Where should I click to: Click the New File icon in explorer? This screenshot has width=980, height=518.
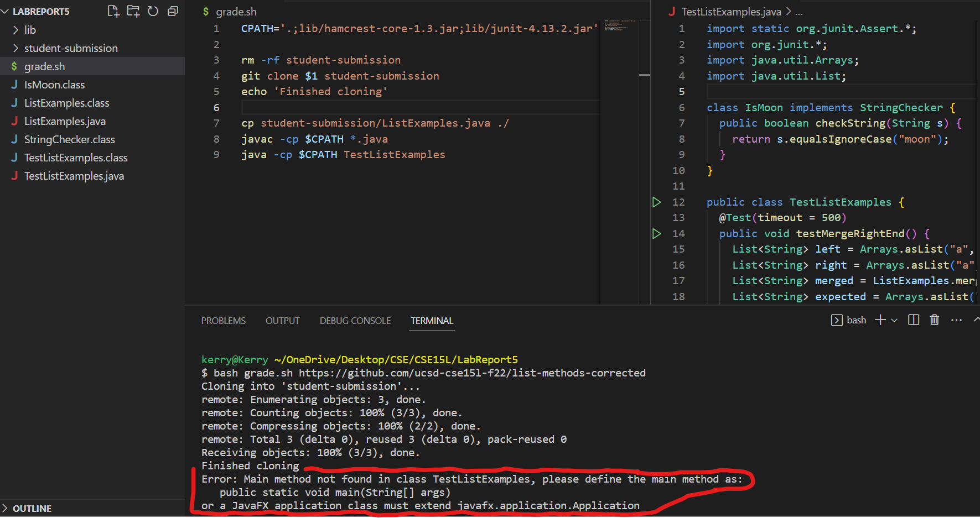click(113, 11)
